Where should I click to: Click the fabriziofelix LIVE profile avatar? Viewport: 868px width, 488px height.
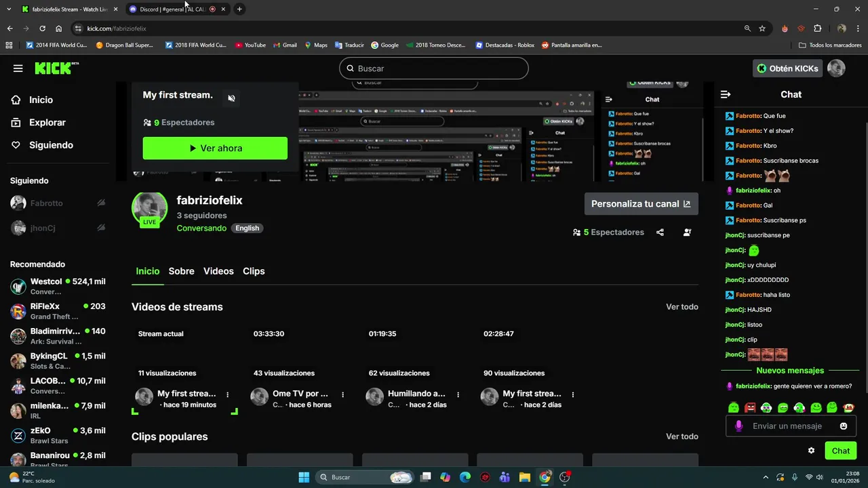coord(149,209)
